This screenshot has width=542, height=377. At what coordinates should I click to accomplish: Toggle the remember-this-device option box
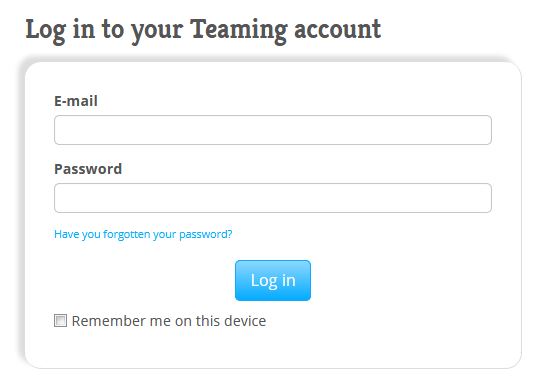click(60, 320)
